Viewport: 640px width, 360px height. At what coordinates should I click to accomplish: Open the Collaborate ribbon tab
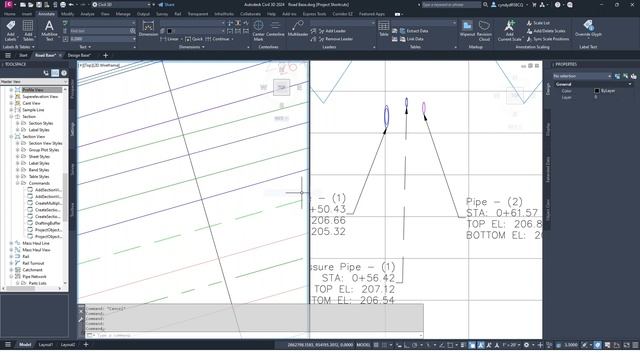click(x=250, y=14)
